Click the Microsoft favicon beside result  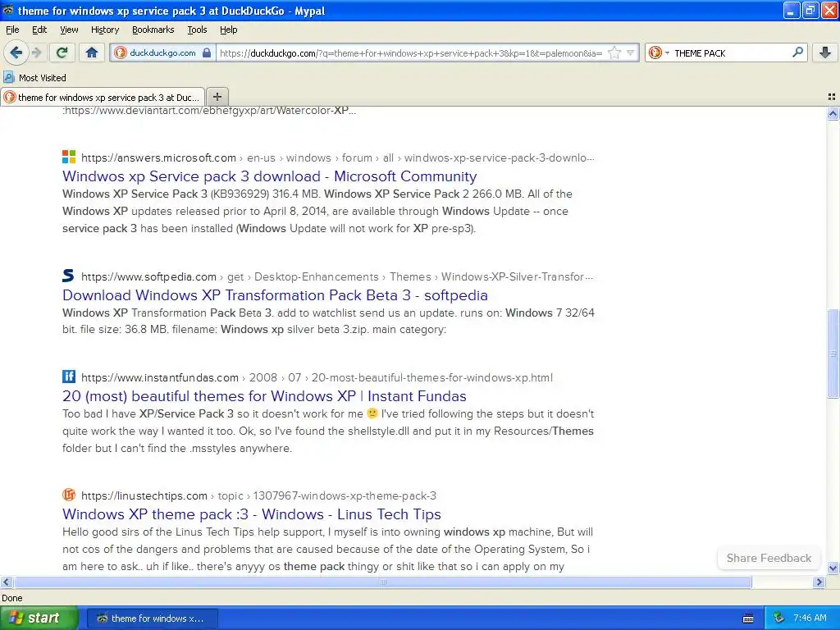tap(69, 157)
